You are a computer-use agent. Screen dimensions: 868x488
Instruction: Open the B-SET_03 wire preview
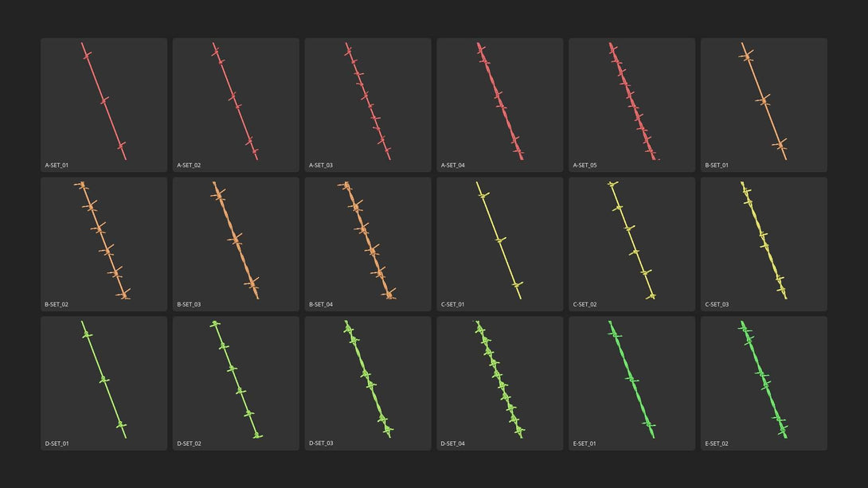(x=236, y=244)
